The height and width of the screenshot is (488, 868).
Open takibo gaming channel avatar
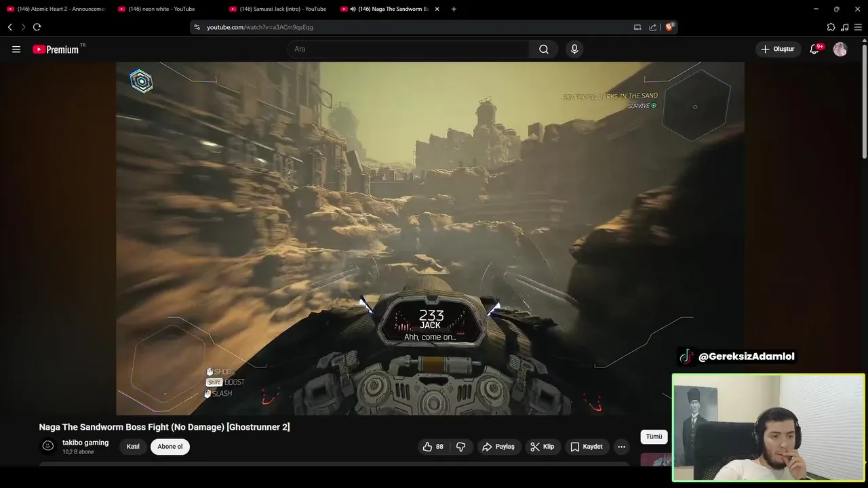coord(48,446)
